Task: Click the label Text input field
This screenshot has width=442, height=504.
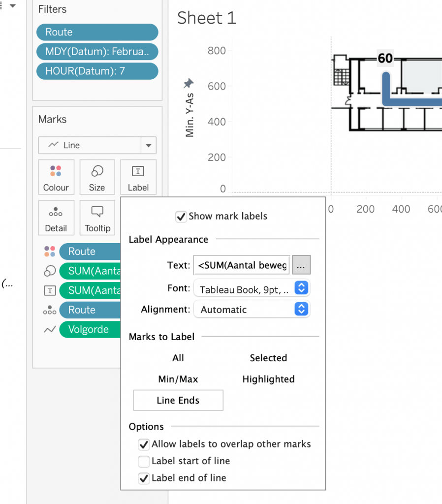Action: 242,266
